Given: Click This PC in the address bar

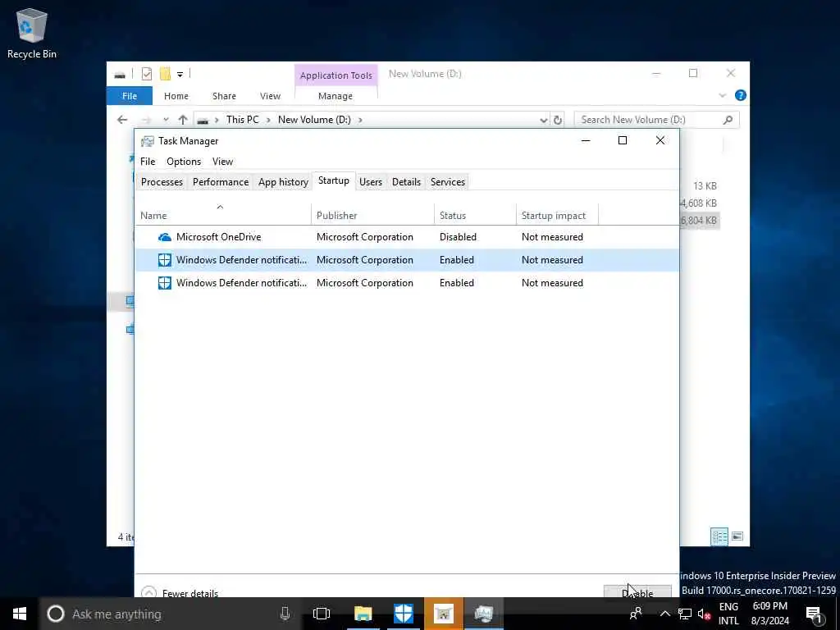Looking at the screenshot, I should tap(242, 120).
